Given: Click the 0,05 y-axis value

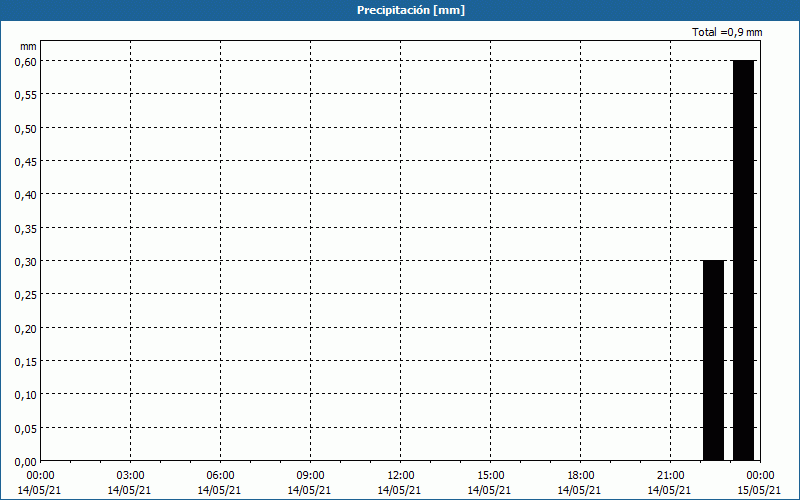Looking at the screenshot, I should coord(26,429).
